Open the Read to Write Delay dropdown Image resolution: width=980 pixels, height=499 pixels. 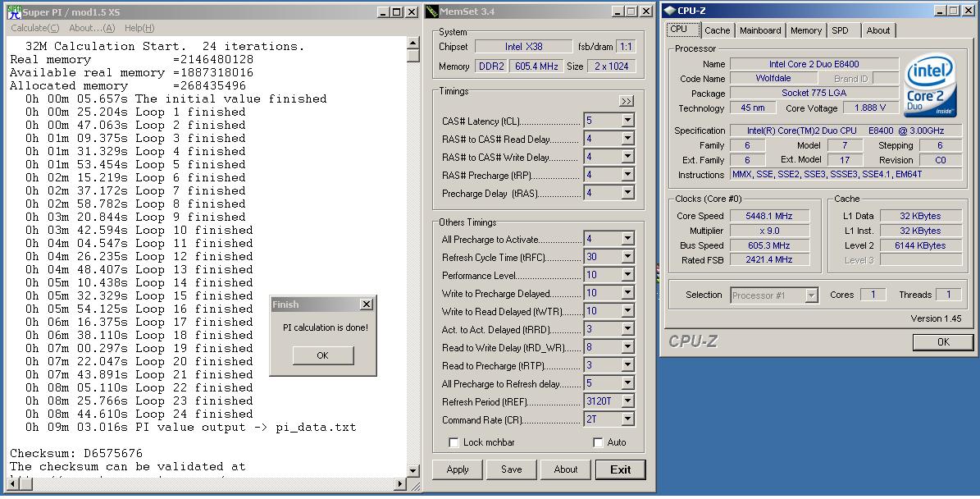click(627, 347)
